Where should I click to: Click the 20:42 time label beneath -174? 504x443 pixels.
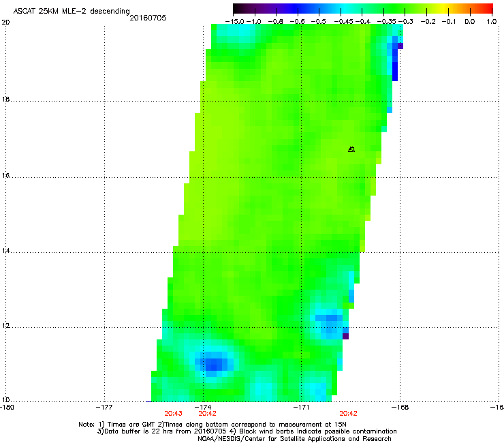coord(207,414)
